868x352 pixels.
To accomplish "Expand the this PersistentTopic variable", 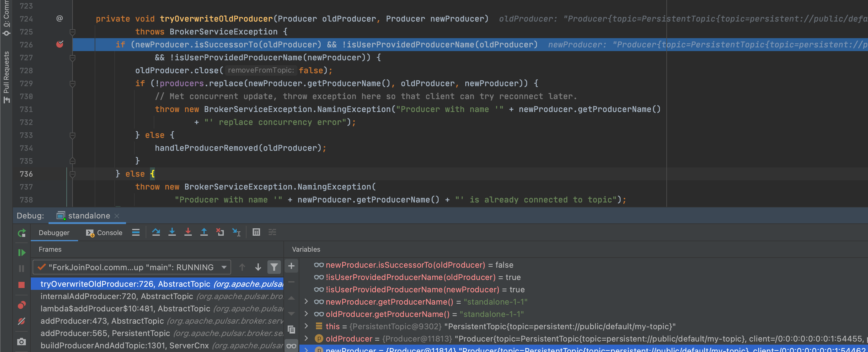I will click(x=306, y=326).
